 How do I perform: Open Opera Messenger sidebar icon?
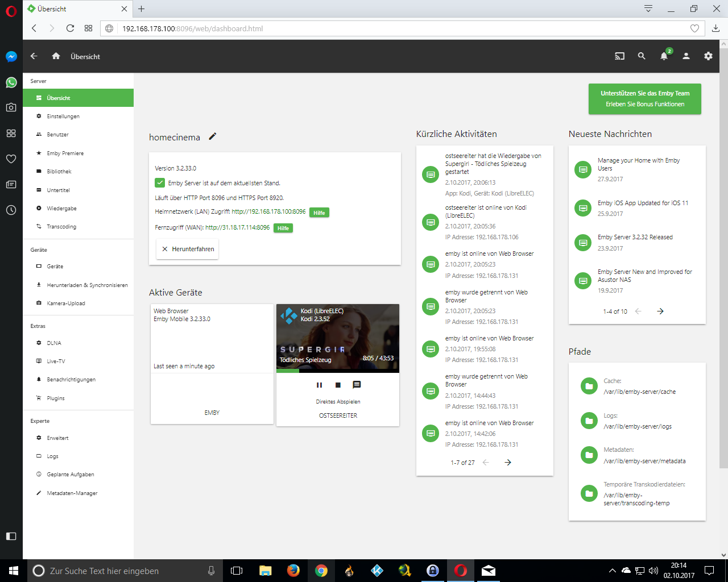[x=11, y=57]
